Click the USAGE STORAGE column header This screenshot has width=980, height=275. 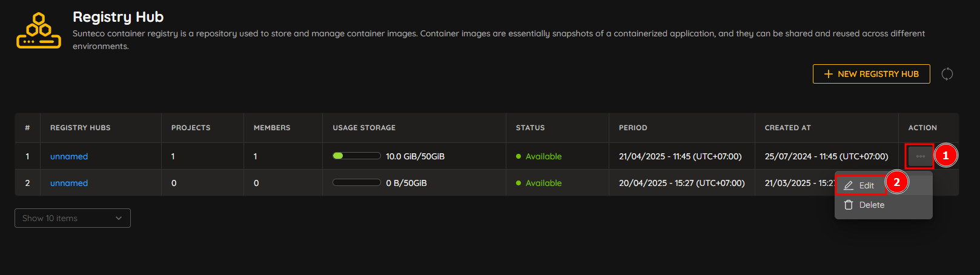click(364, 128)
